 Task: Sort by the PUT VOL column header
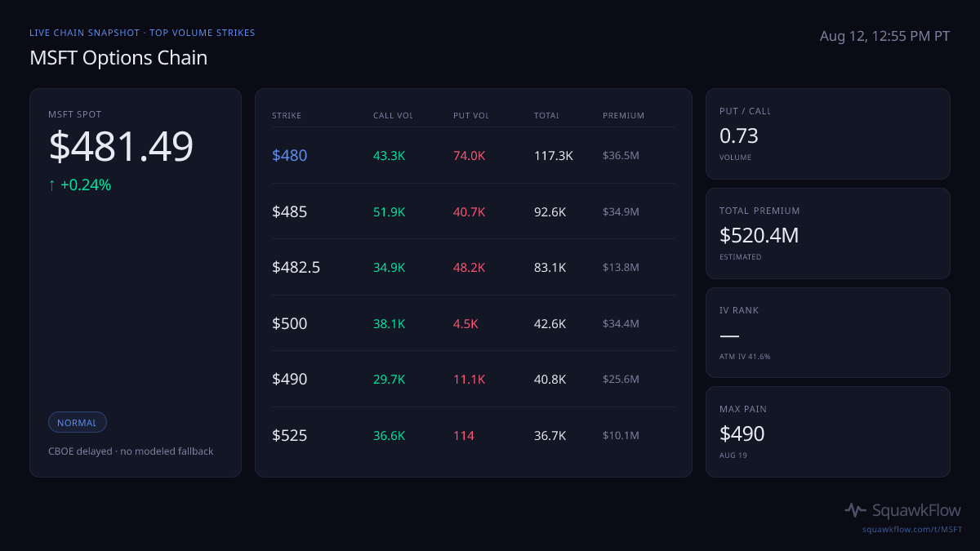pyautogui.click(x=471, y=116)
